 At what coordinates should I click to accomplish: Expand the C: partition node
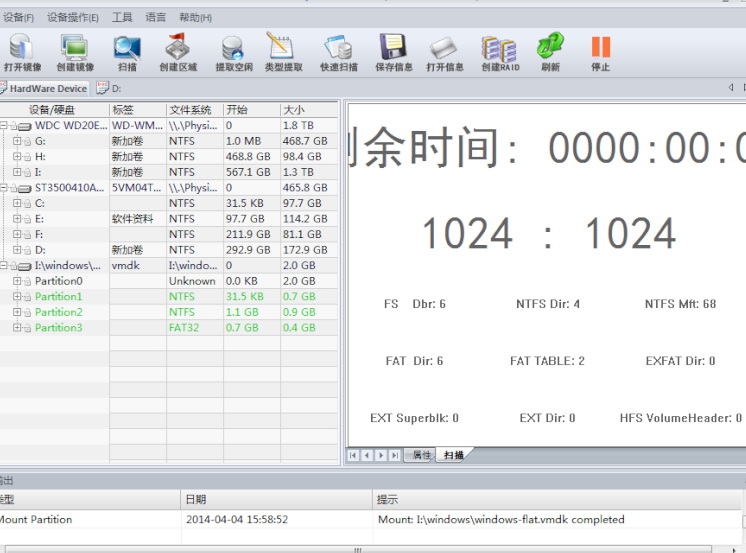[17, 203]
